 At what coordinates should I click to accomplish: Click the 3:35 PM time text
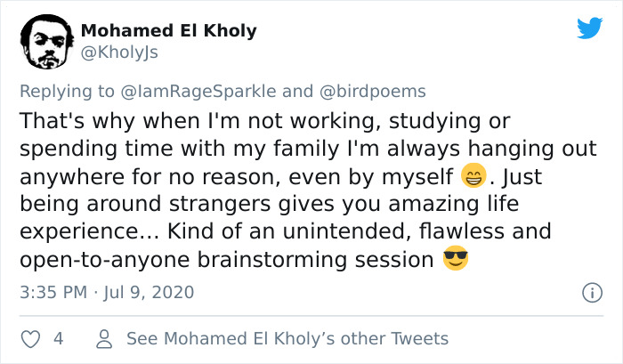(53, 292)
